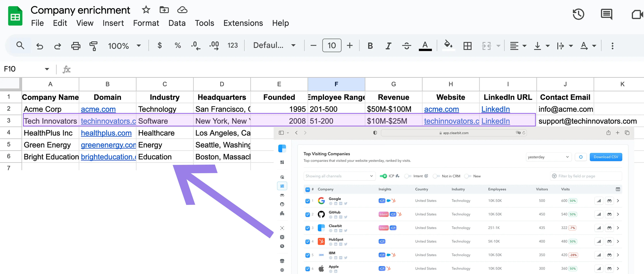Screen dimensions: 644x274
Task: Share the Clearbit page from browser
Action: tap(608, 133)
